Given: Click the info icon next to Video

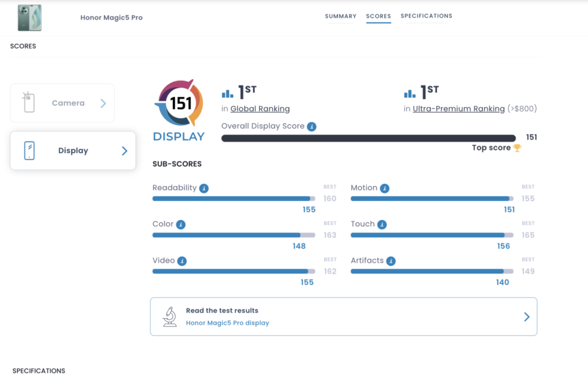Looking at the screenshot, I should point(182,261).
